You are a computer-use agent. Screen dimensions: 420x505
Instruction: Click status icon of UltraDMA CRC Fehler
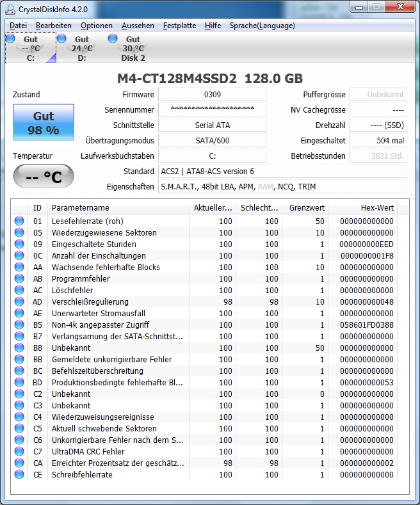point(19,451)
